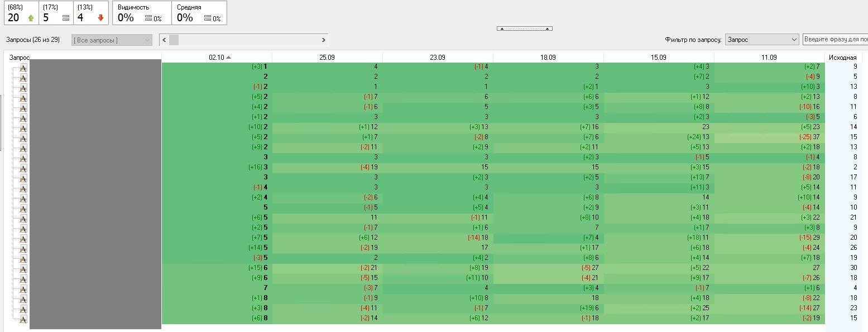Click the last query row's A icon

pos(23,319)
